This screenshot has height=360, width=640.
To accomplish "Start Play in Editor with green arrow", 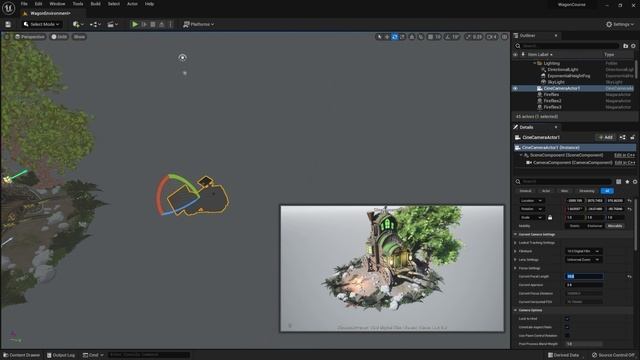I will 135,24.
